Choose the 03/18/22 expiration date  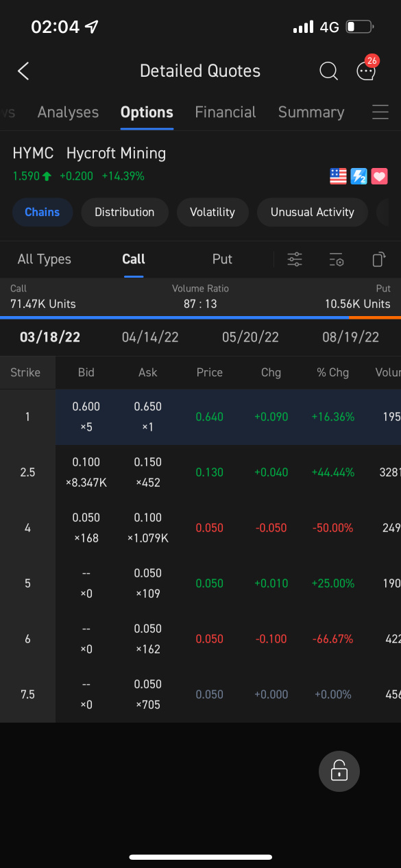50,337
